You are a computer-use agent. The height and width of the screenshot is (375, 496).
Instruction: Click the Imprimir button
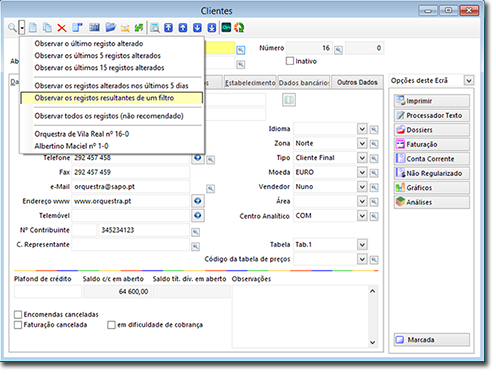coord(432,101)
